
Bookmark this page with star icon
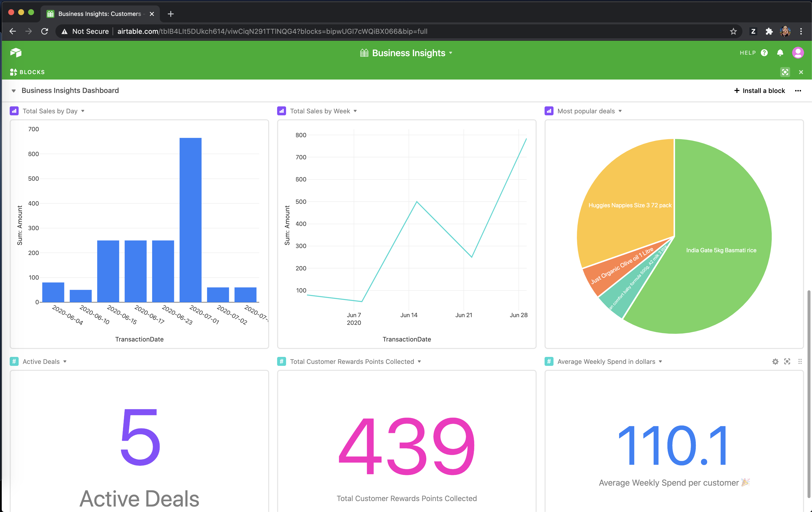[733, 31]
